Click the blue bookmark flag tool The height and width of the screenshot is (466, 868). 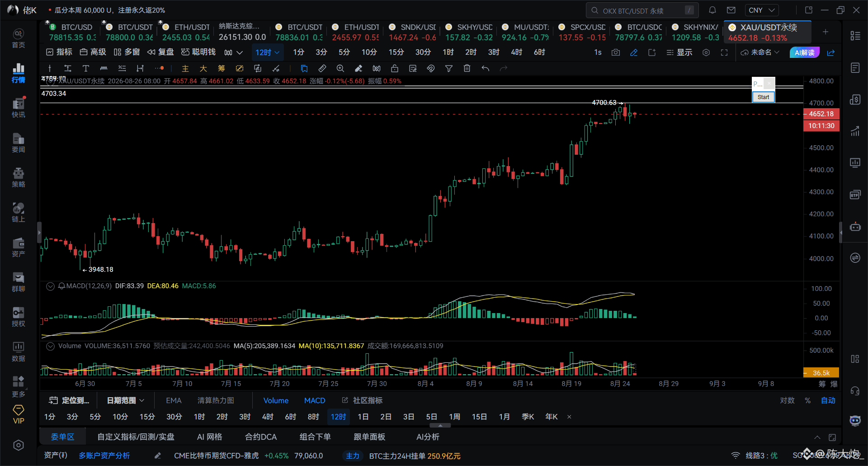pos(304,68)
